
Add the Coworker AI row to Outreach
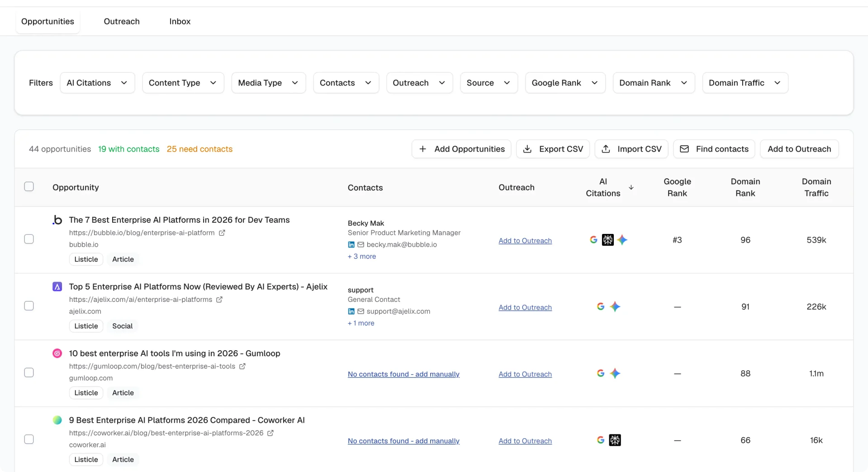[x=525, y=441]
